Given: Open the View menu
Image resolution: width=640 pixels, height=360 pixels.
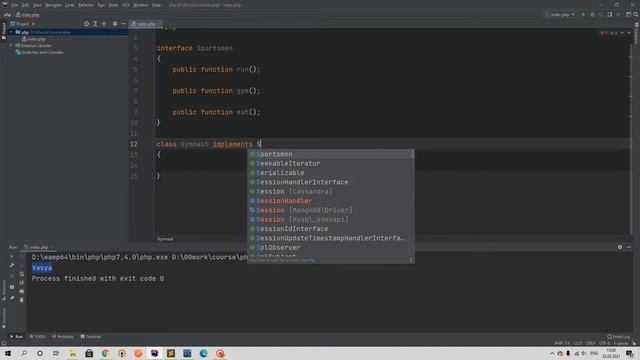Looking at the screenshot, I should (37, 5).
